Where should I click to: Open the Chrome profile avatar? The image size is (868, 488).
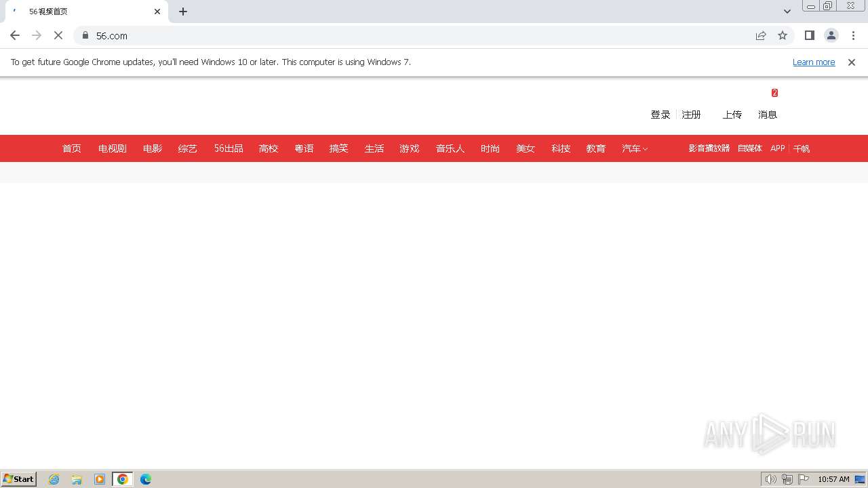click(x=831, y=35)
